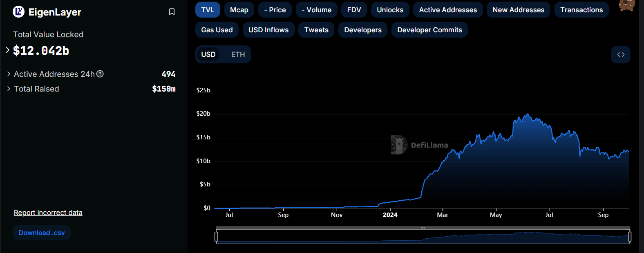Click the Active Addresses 24h help icon

(x=100, y=74)
